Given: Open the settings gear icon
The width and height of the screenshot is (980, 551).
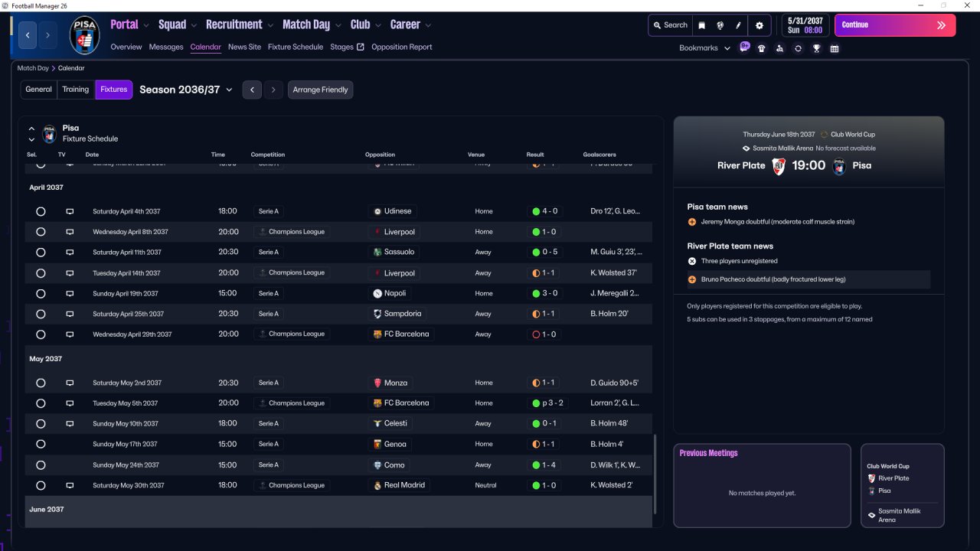Looking at the screenshot, I should 759,25.
